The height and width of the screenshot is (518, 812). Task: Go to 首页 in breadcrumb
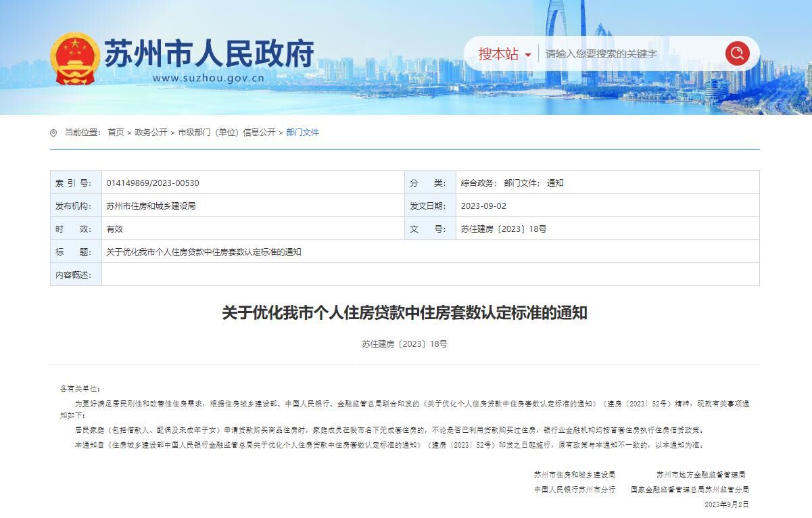click(x=116, y=133)
